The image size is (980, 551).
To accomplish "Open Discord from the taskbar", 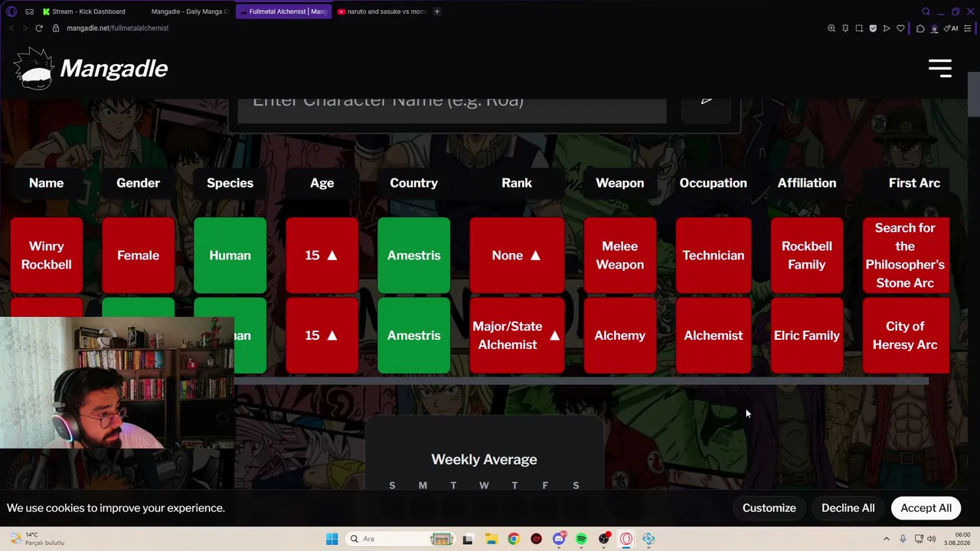I will click(x=559, y=539).
